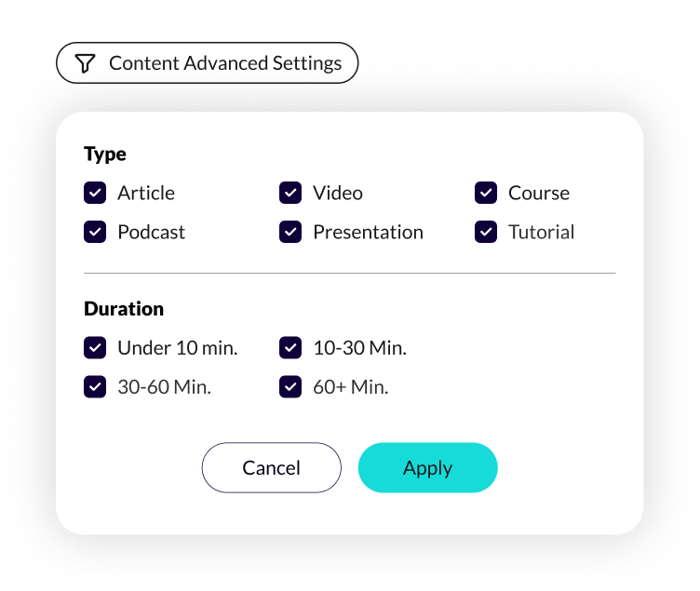Uncheck the Video checkbox

290,193
